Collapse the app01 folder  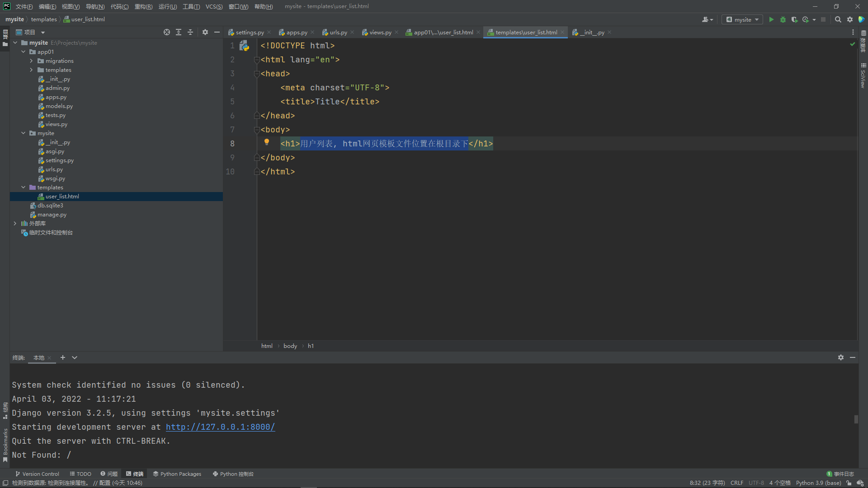point(24,52)
